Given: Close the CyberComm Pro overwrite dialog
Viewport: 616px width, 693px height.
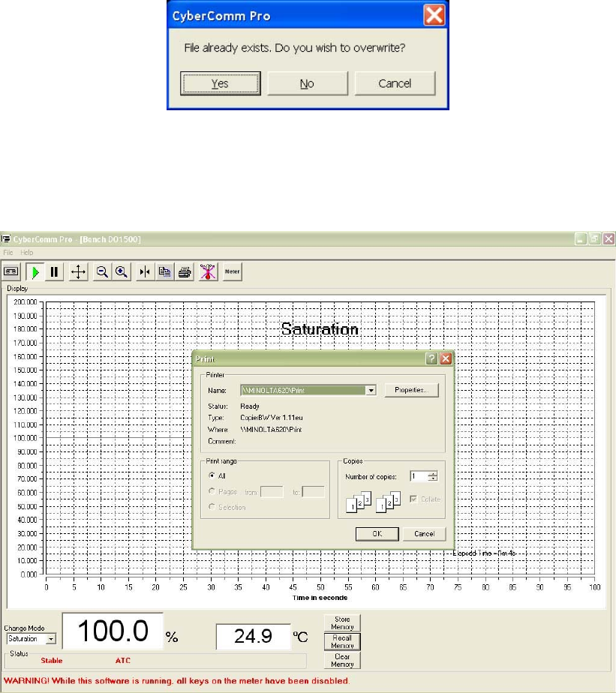Looking at the screenshot, I should [434, 16].
